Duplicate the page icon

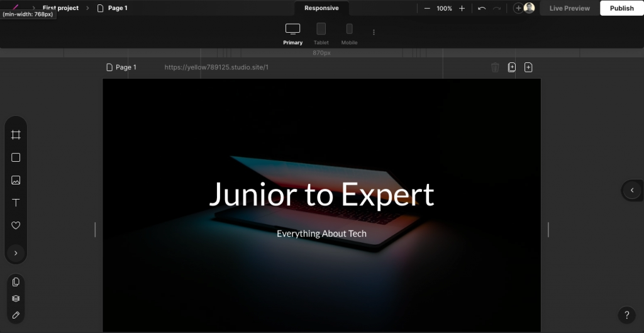(x=512, y=67)
